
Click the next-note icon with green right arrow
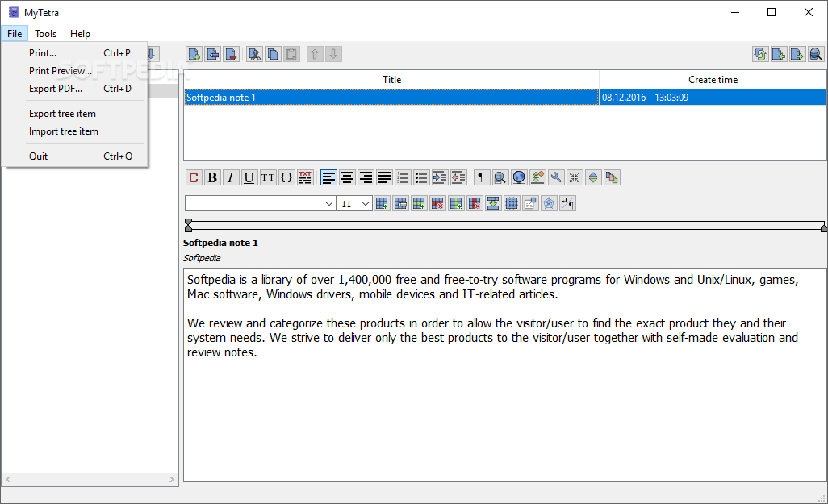click(797, 54)
